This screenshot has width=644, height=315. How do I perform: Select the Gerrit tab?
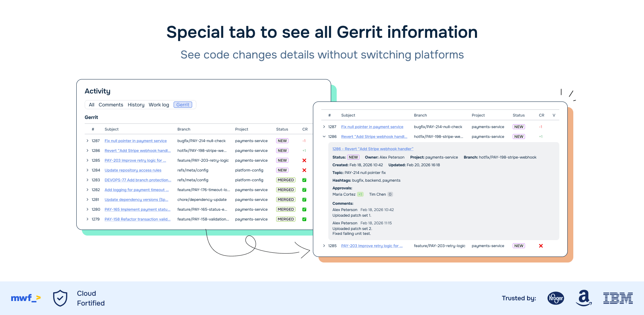click(x=183, y=105)
